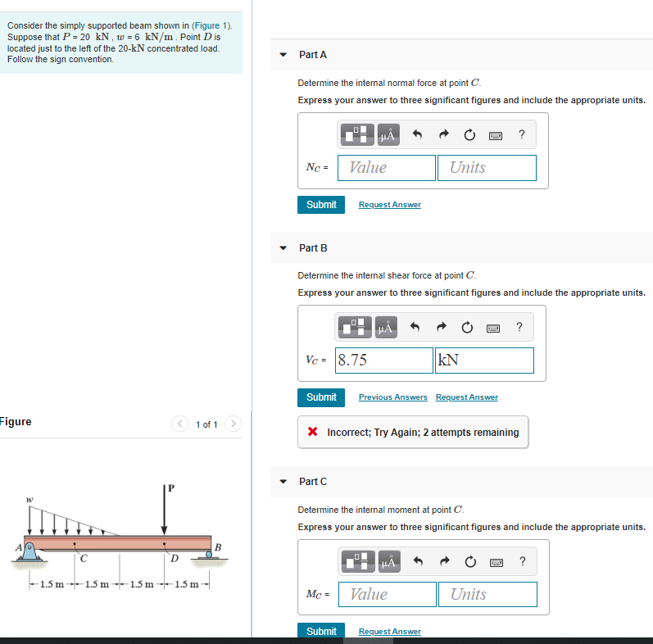
Task: Collapse the Part C section
Action: [x=283, y=482]
